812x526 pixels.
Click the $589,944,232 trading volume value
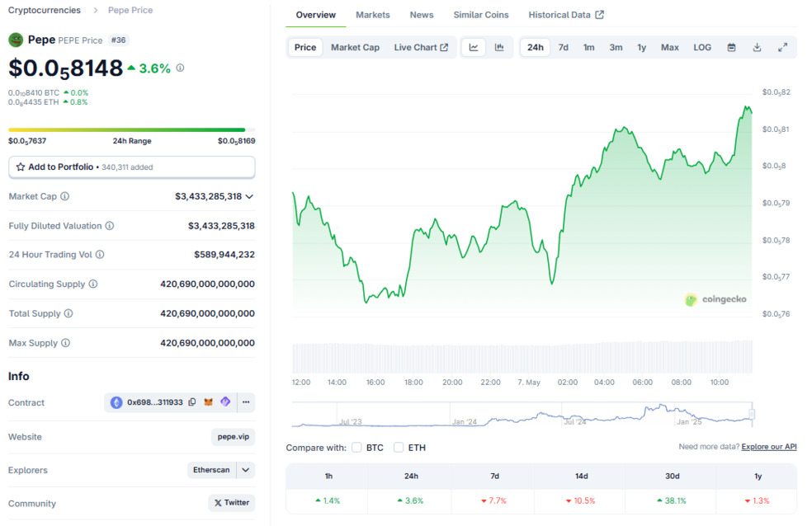pos(224,255)
